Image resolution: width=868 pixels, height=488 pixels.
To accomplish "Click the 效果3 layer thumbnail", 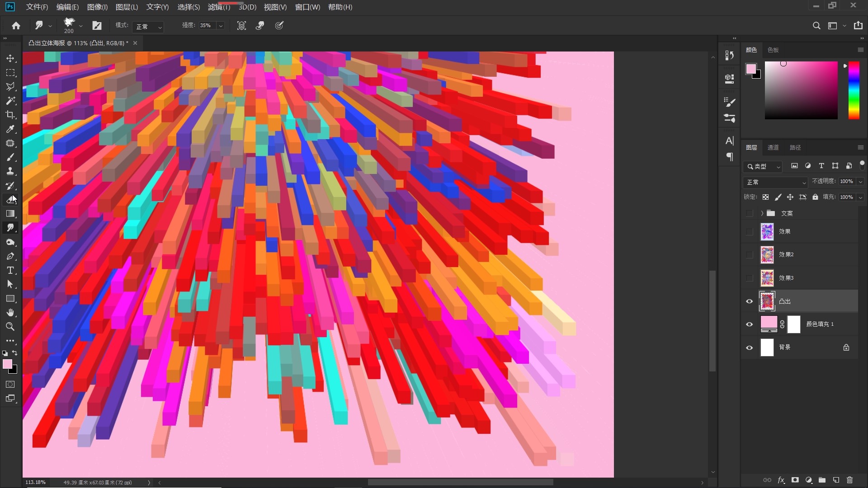I will pyautogui.click(x=767, y=278).
